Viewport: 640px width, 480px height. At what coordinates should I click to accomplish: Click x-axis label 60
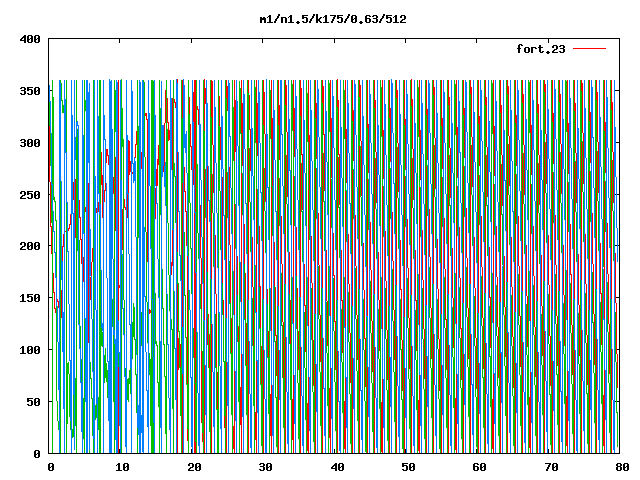[480, 467]
